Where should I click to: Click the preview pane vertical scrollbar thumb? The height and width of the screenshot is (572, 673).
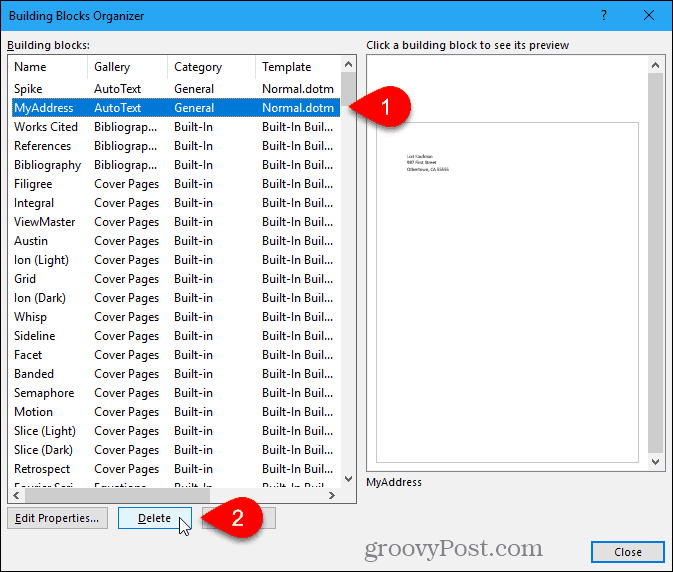click(x=655, y=263)
